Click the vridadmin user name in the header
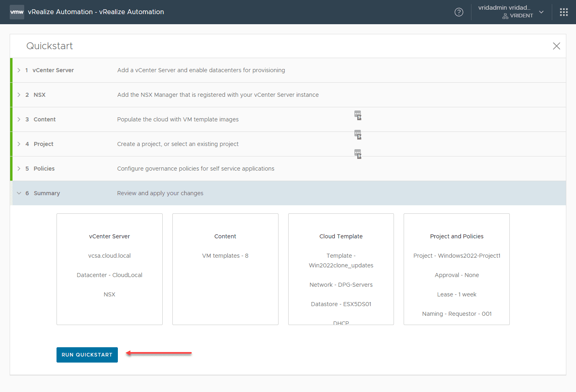 (505, 8)
